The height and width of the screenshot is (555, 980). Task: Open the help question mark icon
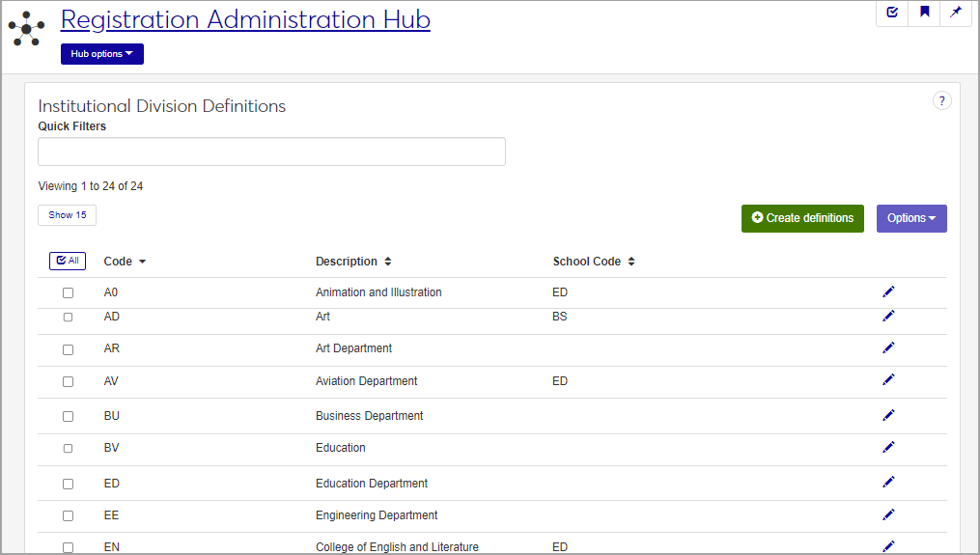[941, 100]
